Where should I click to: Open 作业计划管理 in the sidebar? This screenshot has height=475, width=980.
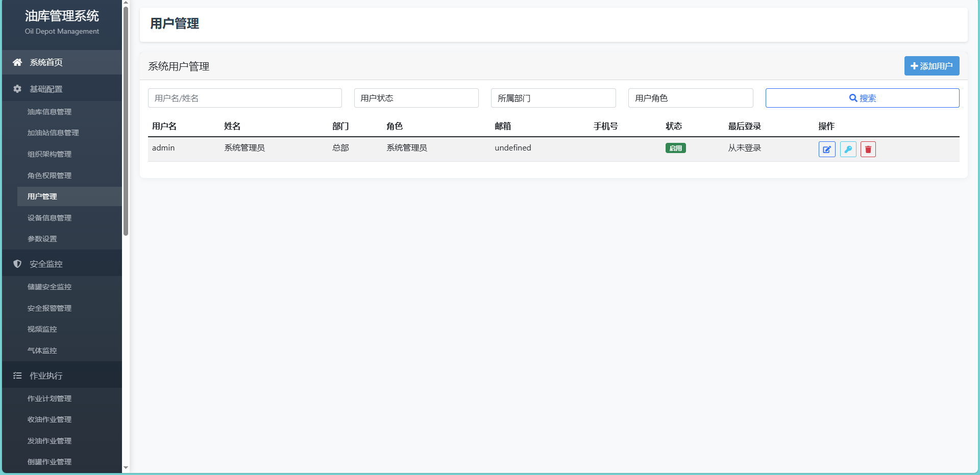pos(50,398)
